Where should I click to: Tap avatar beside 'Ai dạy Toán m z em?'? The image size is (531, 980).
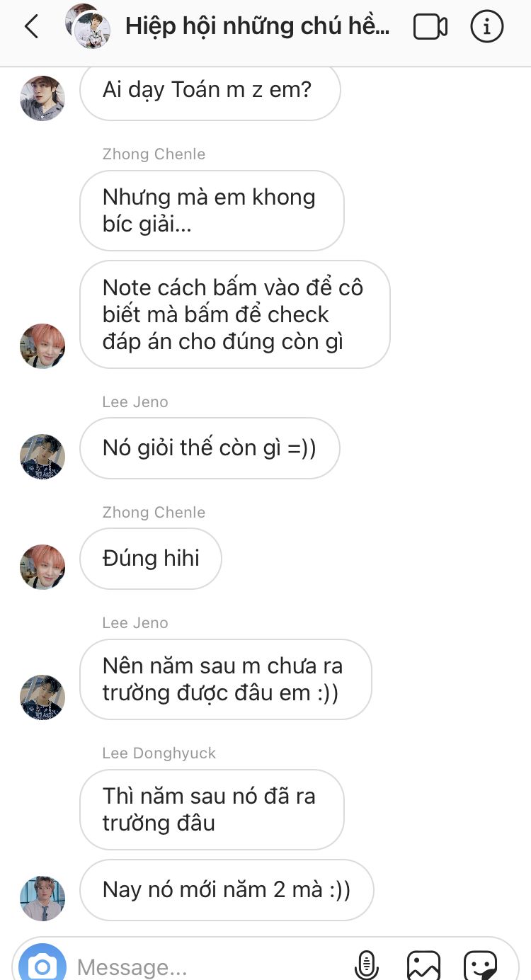coord(42,98)
